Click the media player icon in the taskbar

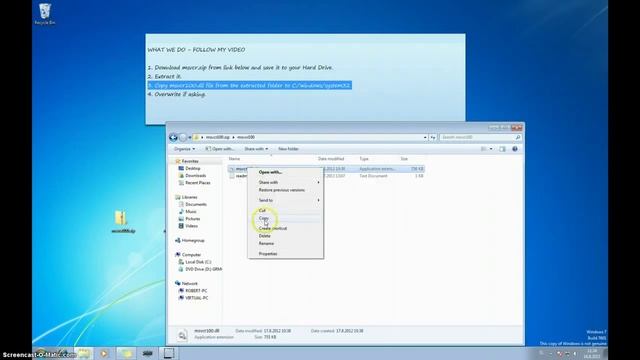point(104,353)
